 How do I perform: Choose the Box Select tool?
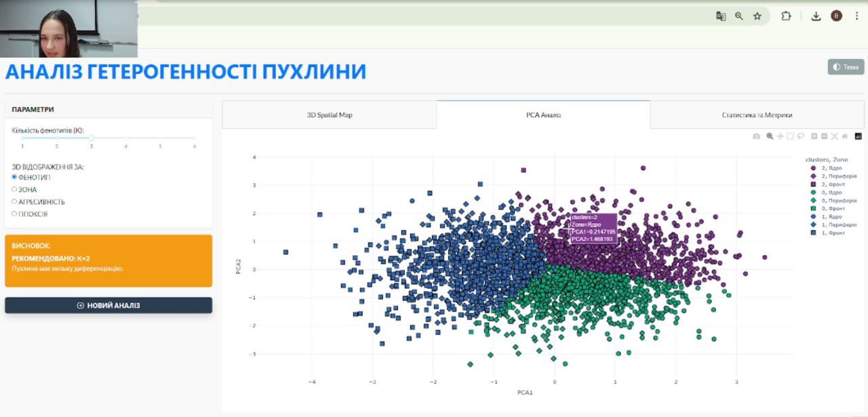click(x=790, y=136)
